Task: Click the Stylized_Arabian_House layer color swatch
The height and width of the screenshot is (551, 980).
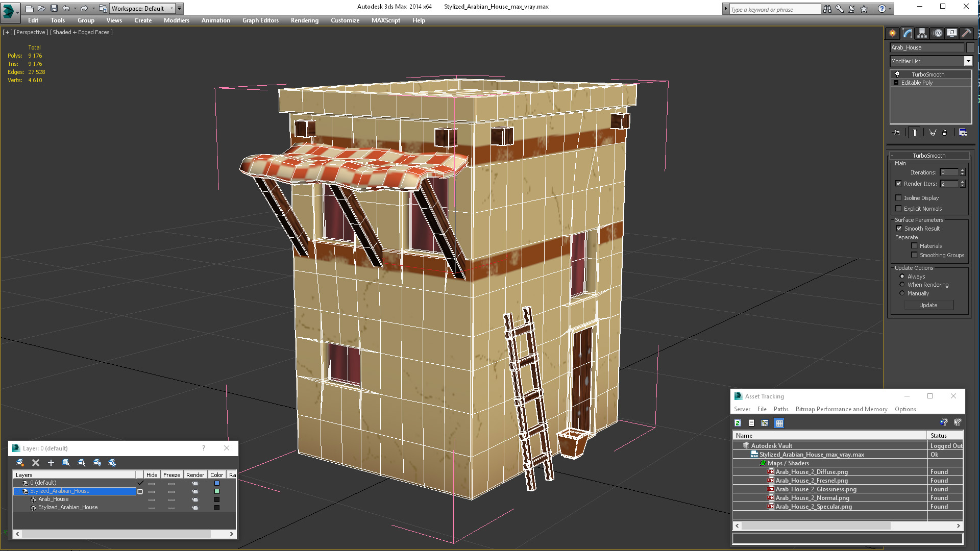Action: pyautogui.click(x=216, y=490)
